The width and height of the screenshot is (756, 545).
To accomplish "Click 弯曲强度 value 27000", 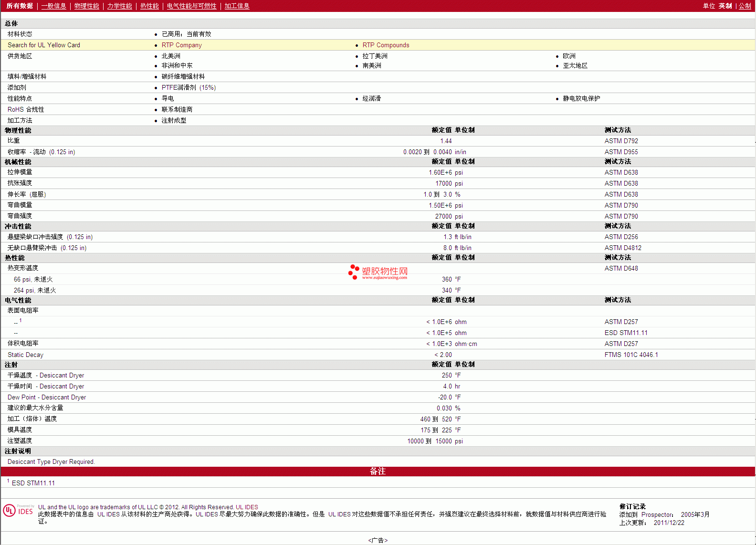I will pyautogui.click(x=443, y=216).
